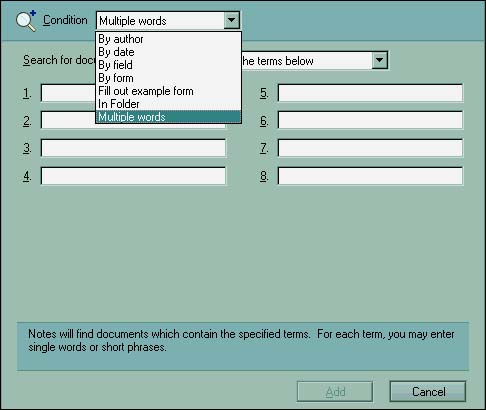
Task: Choose By date from the list
Action: (x=168, y=52)
